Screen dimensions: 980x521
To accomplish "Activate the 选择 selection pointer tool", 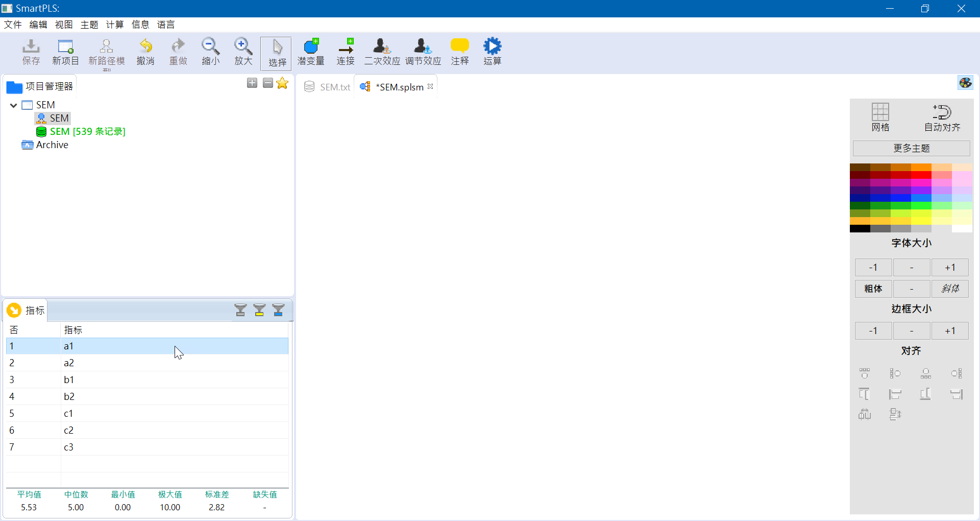I will (x=276, y=53).
